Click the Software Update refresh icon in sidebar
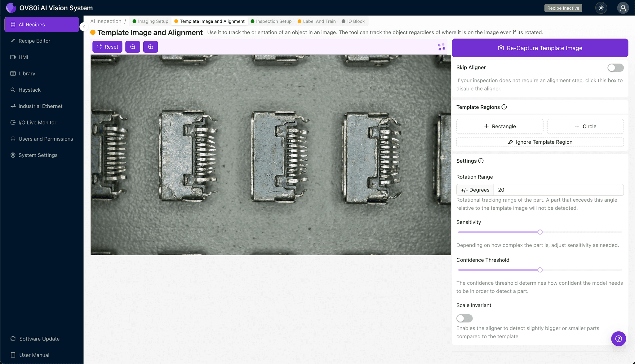 tap(13, 339)
